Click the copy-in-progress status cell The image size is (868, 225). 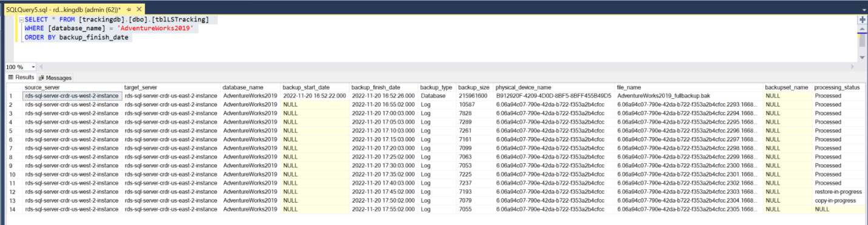click(x=838, y=200)
